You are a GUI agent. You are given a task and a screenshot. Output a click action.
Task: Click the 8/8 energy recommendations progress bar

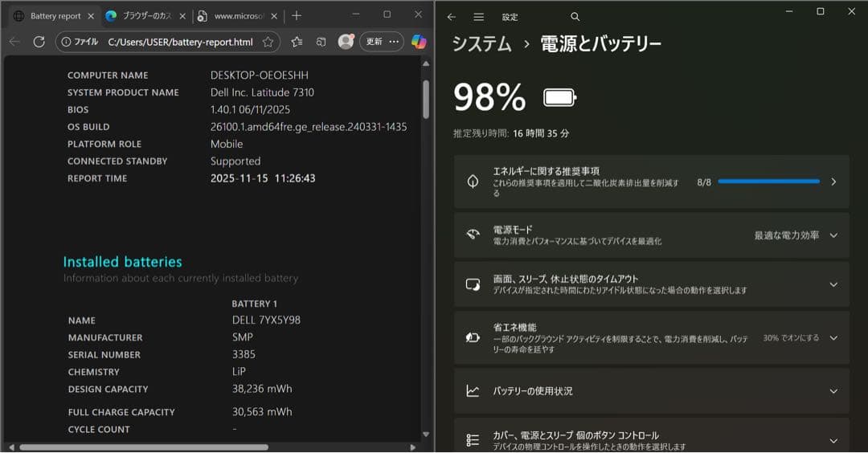coord(769,182)
